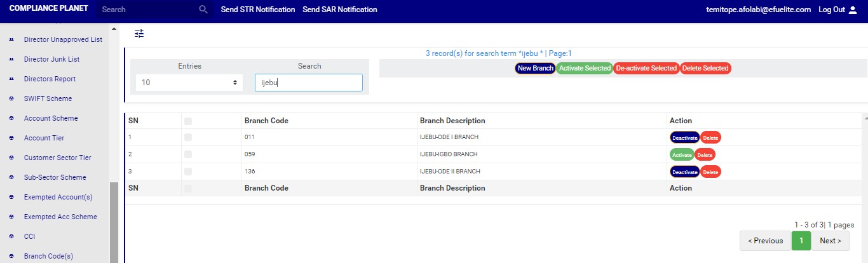Click the icon beside Branch Code(s)

[x=11, y=256]
